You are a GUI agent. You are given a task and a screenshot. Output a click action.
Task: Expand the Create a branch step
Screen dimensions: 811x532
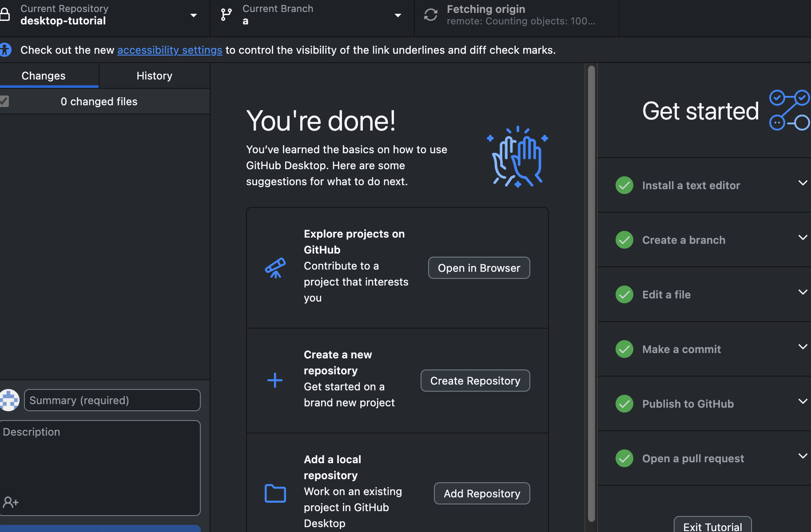click(803, 238)
